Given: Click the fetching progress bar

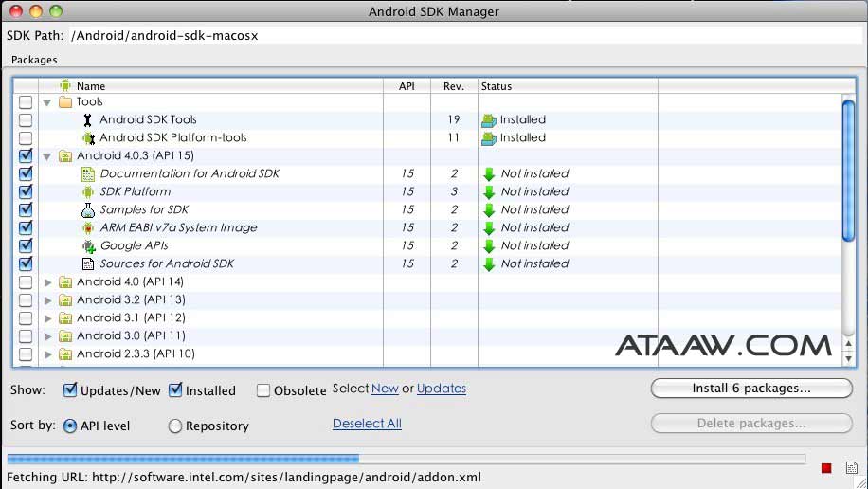Looking at the screenshot, I should pos(407,459).
